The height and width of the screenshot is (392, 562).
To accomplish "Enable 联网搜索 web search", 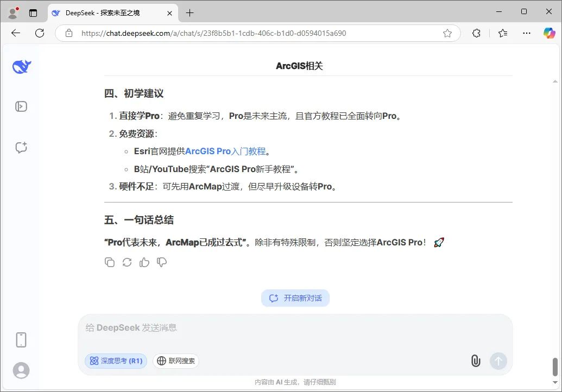I will (176, 361).
